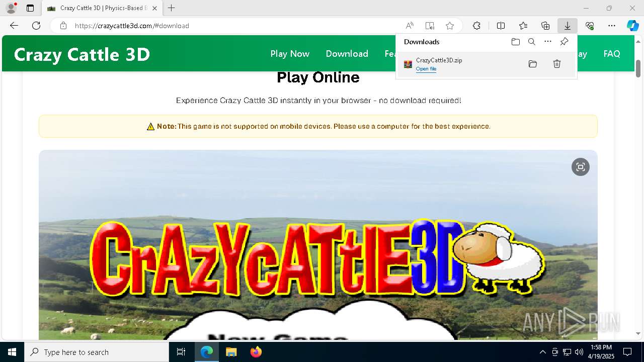Viewport: 644px width, 362px height.
Task: Click the address bar URL field
Action: (236, 26)
